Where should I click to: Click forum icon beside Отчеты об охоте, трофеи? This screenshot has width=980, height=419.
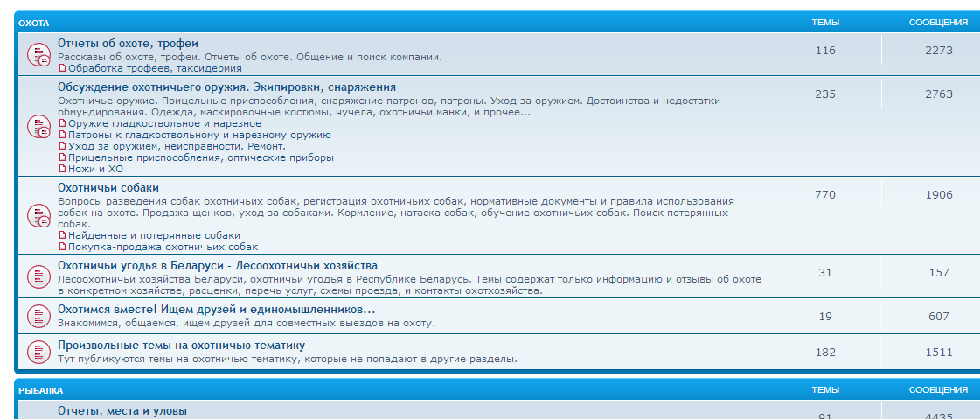click(x=38, y=55)
